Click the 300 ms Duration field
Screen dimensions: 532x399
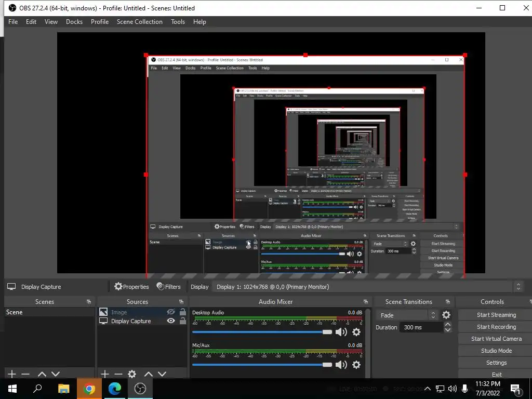click(x=421, y=327)
